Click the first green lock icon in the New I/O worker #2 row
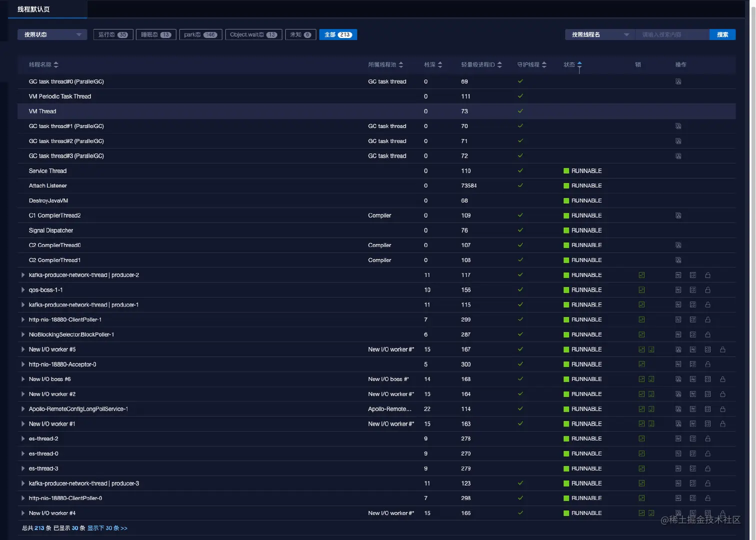This screenshot has width=756, height=540. [641, 394]
